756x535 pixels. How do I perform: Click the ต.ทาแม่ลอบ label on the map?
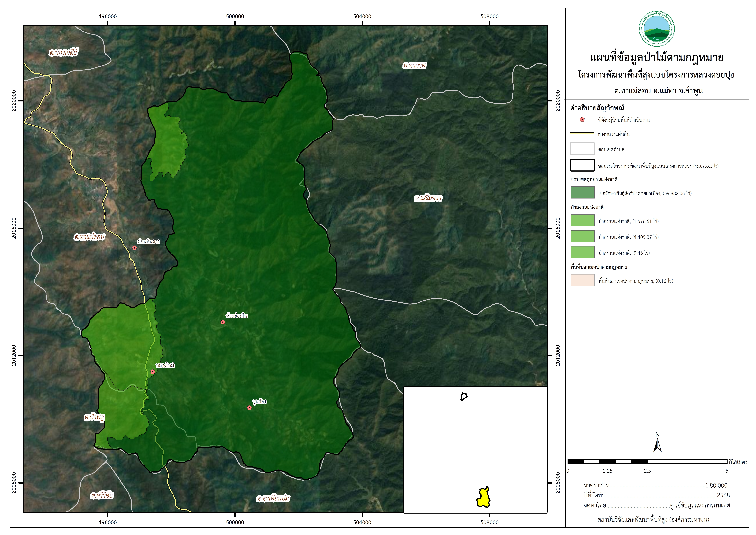pos(89,237)
